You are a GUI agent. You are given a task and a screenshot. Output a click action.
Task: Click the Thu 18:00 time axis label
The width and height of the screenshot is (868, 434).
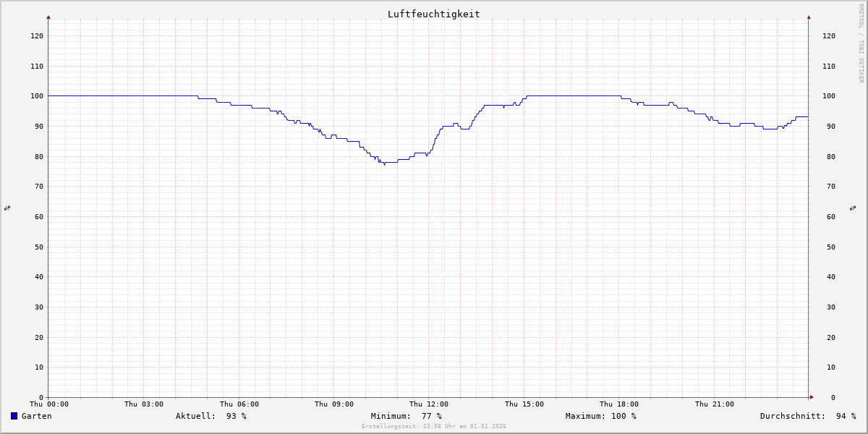[619, 404]
